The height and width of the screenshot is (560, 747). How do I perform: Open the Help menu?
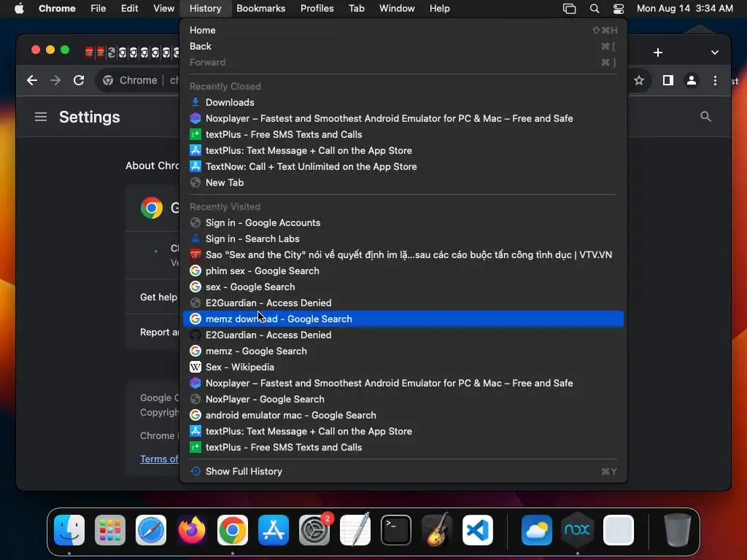coord(439,9)
